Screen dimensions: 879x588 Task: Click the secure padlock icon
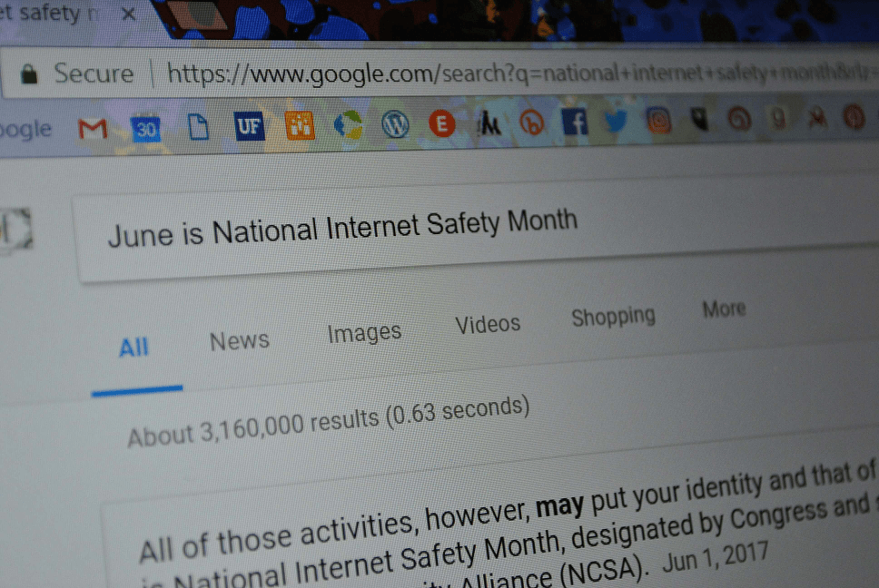(28, 73)
